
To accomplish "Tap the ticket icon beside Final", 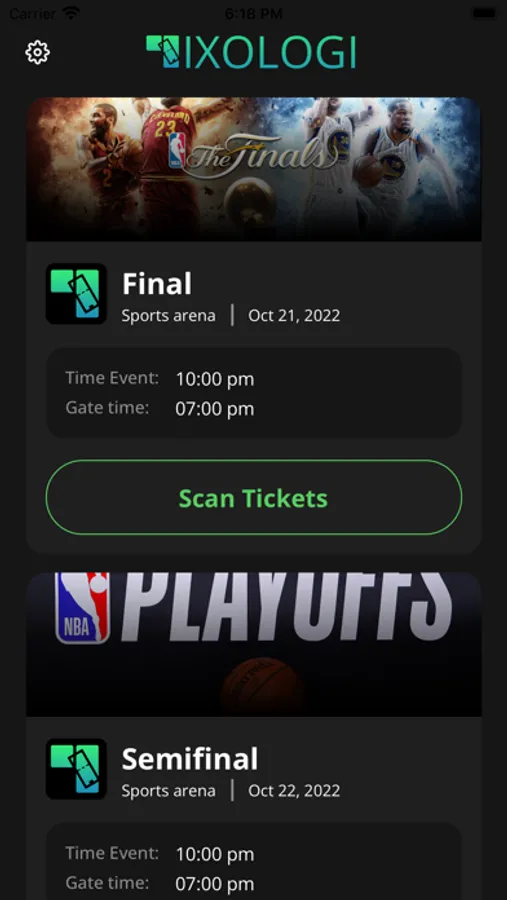I will (76, 293).
